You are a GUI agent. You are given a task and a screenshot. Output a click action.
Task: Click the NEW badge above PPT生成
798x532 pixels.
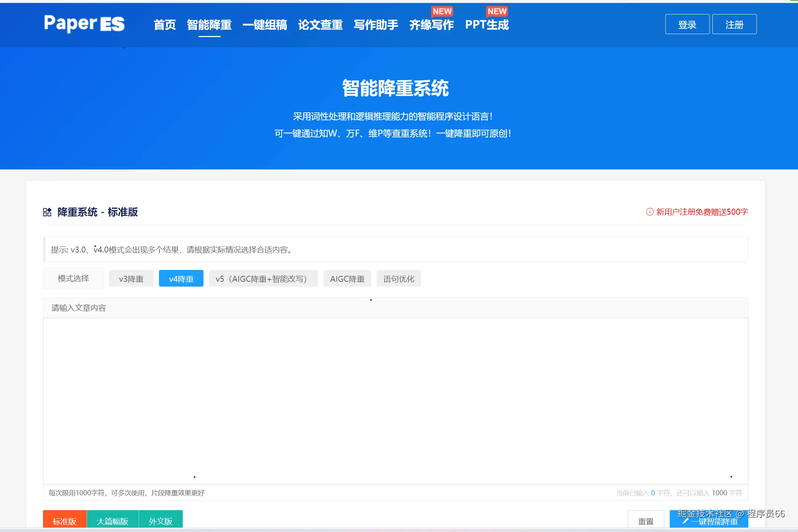click(497, 11)
